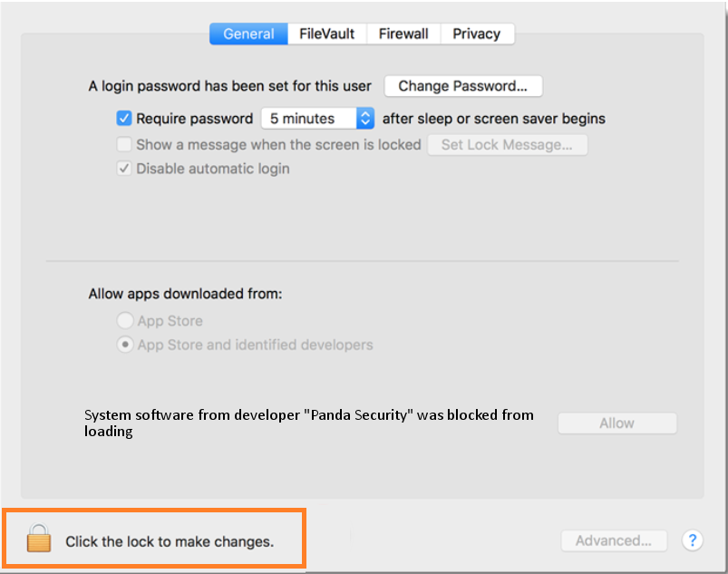Open help with the question mark button
This screenshot has width=728, height=574.
point(693,540)
